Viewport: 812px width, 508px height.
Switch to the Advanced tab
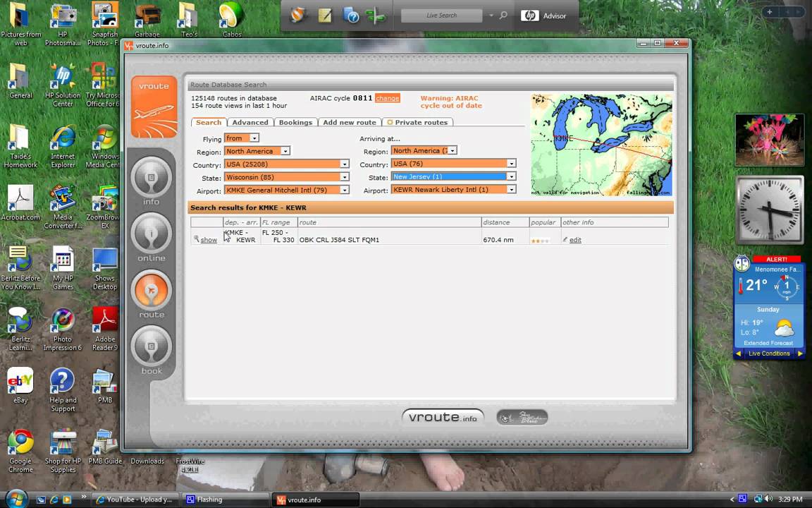pyautogui.click(x=250, y=122)
